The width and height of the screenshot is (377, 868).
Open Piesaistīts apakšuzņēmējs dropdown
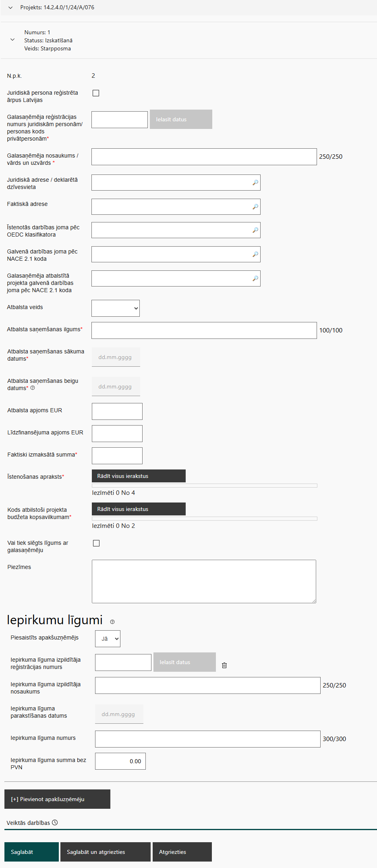[108, 639]
